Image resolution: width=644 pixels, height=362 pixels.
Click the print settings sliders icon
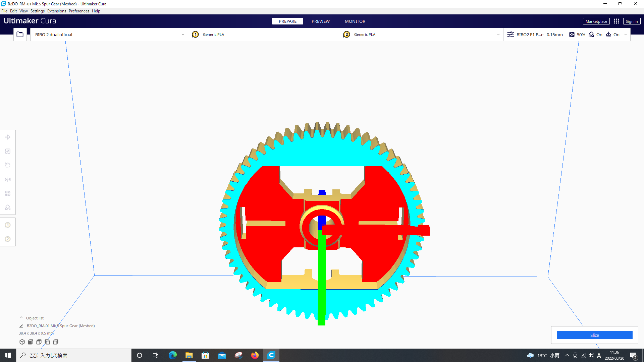click(x=511, y=35)
